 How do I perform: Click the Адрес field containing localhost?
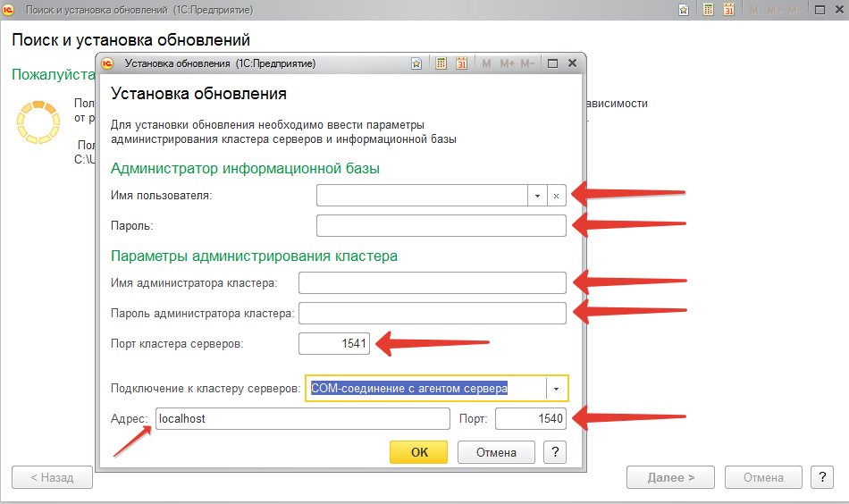pos(302,418)
